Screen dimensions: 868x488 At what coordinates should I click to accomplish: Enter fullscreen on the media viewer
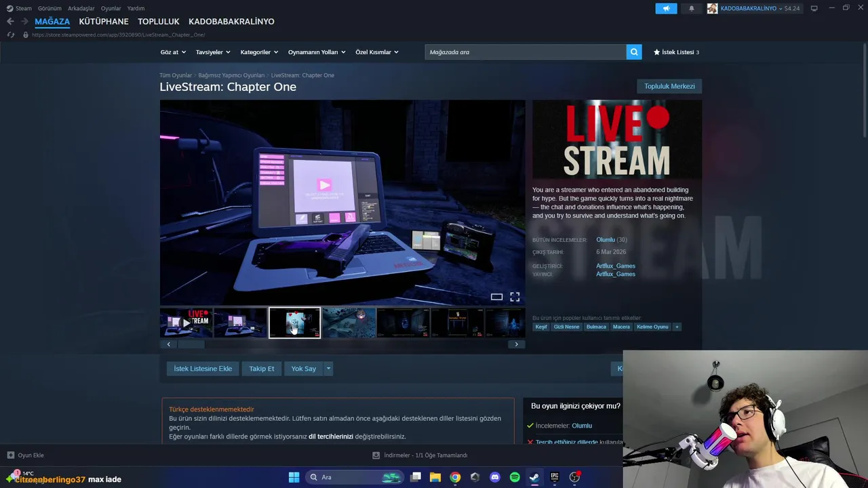pyautogui.click(x=515, y=297)
